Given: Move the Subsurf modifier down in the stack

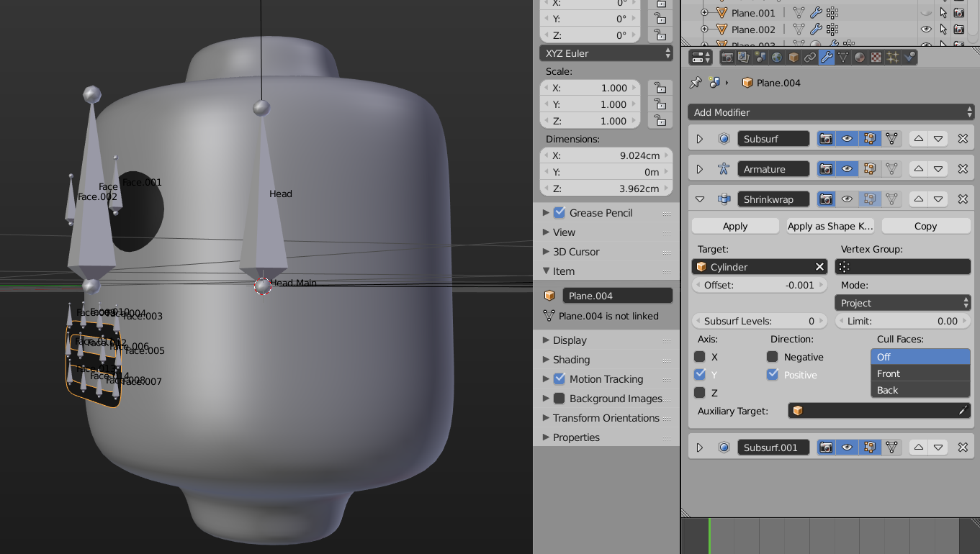Looking at the screenshot, I should (x=938, y=139).
